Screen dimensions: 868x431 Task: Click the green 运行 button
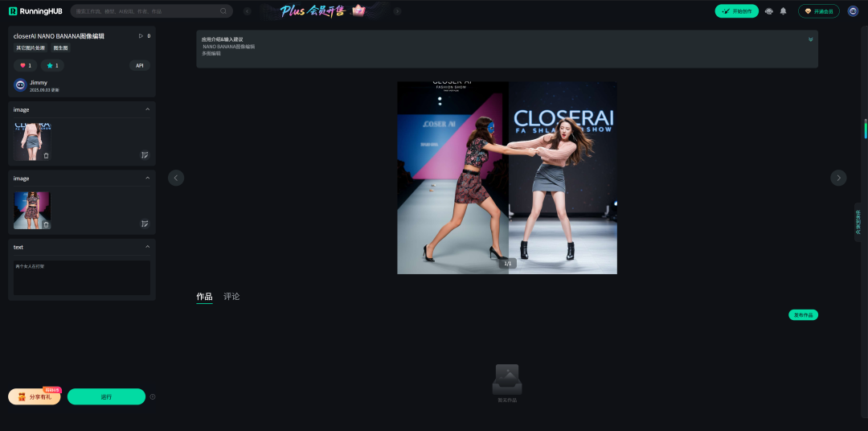click(x=106, y=396)
